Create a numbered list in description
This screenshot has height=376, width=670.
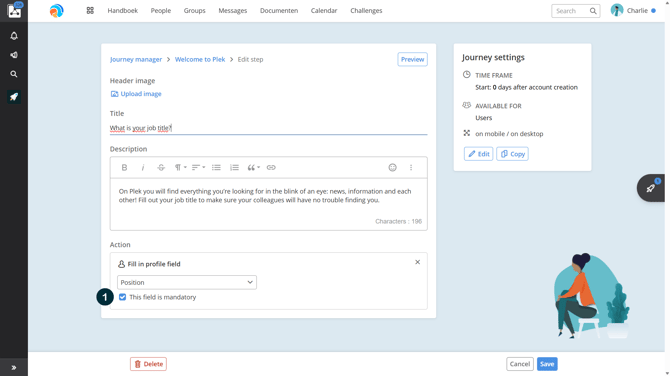[234, 167]
